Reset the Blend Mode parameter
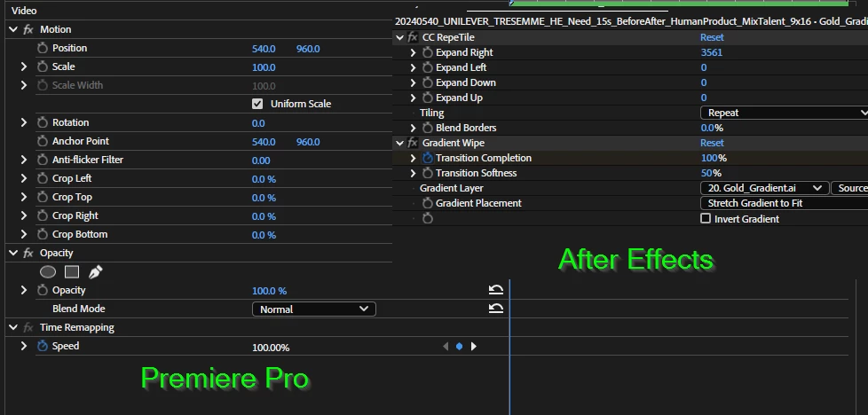 point(496,309)
